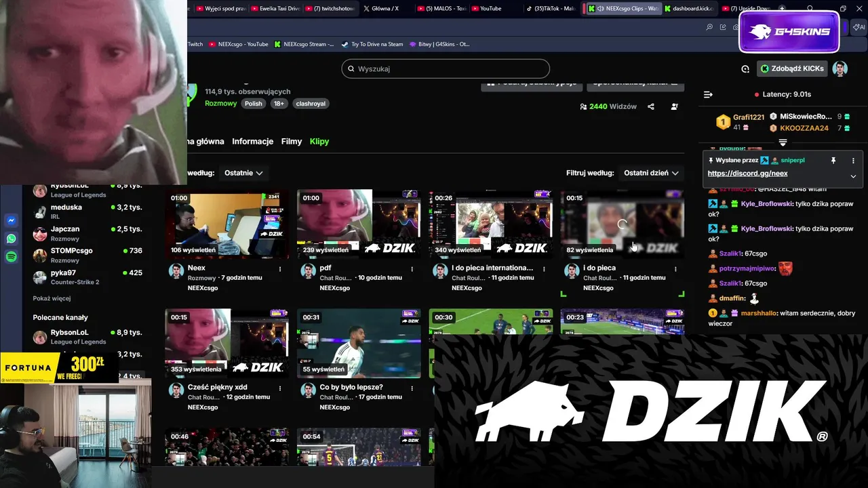Open 'NEEXcsgo - YouTube' bookmark

pyautogui.click(x=239, y=44)
